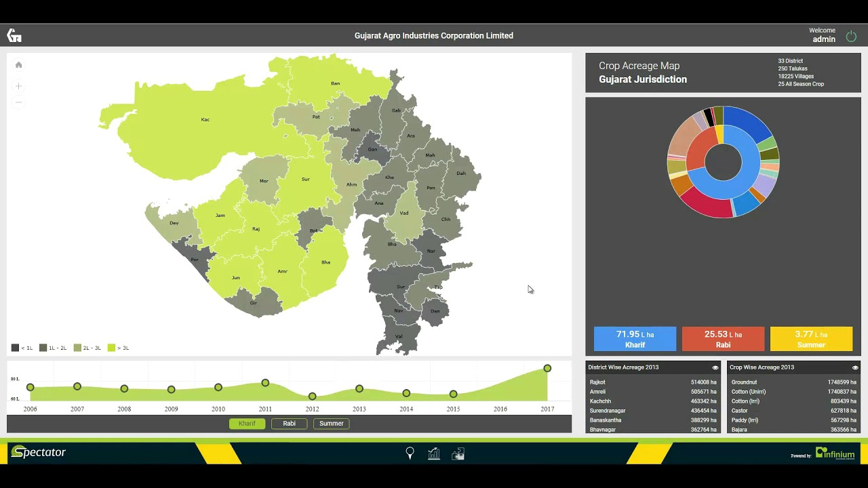Select the 2013 point on the timeline
Viewport: 868px width, 488px height.
(x=359, y=388)
